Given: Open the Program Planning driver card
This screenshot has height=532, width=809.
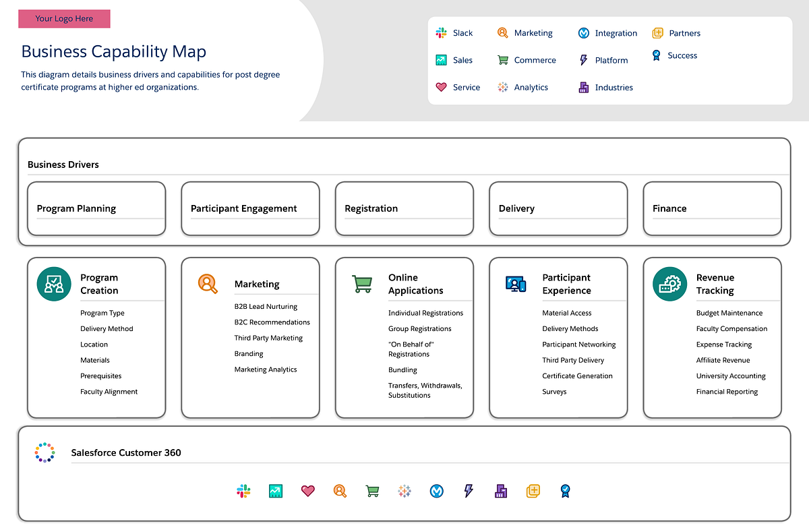Looking at the screenshot, I should coord(96,208).
